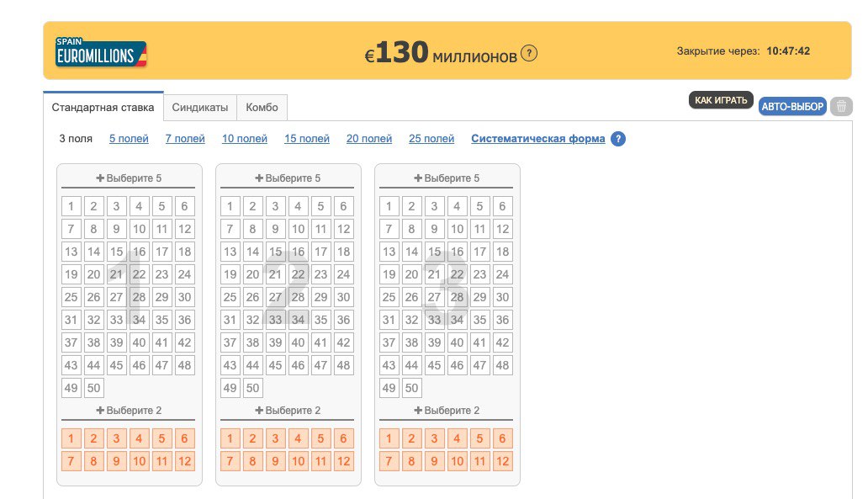Select the 25 полей option
Image resolution: width=868 pixels, height=499 pixels.
[x=431, y=139]
